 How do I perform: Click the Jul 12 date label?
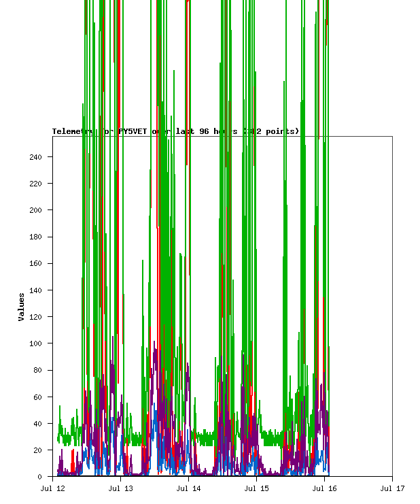(52, 488)
